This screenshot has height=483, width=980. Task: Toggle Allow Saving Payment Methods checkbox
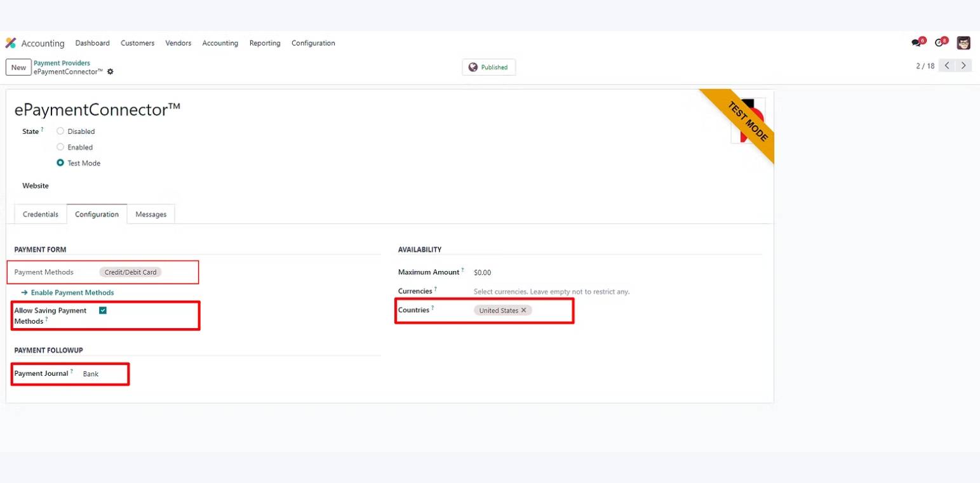click(103, 310)
